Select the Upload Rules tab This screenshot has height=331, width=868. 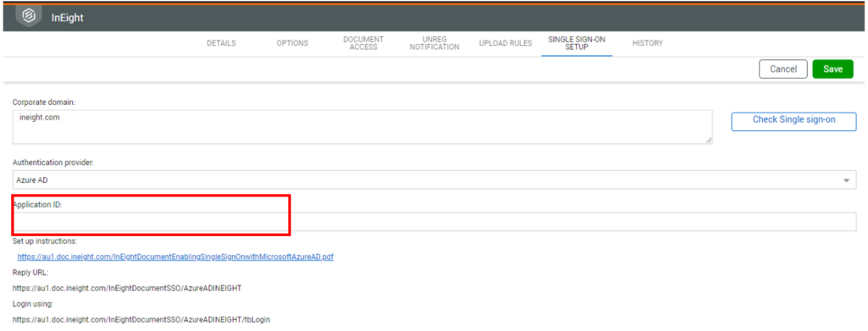(506, 43)
